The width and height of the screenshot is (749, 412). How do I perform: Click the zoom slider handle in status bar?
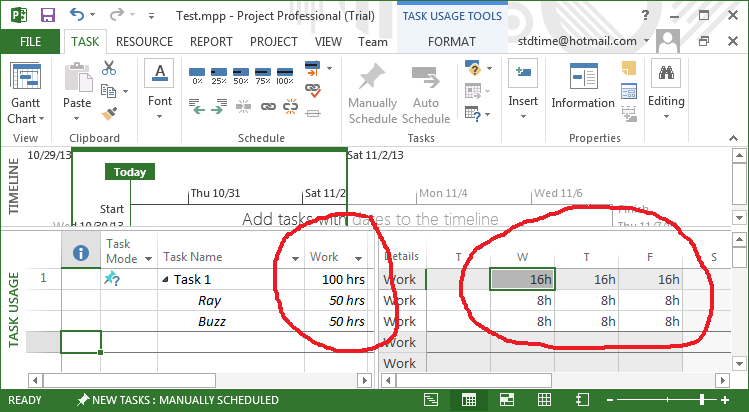702,400
